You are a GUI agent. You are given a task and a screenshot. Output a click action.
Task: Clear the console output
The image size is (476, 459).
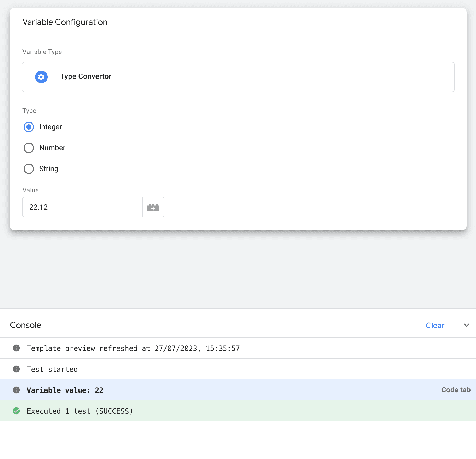[435, 325]
